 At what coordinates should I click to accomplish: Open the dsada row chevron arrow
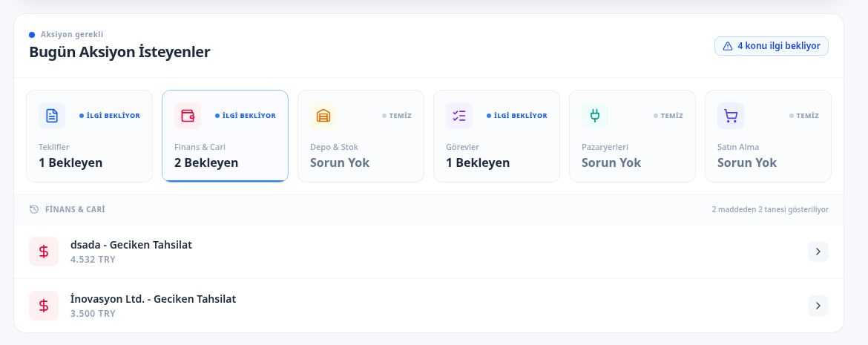tap(818, 252)
